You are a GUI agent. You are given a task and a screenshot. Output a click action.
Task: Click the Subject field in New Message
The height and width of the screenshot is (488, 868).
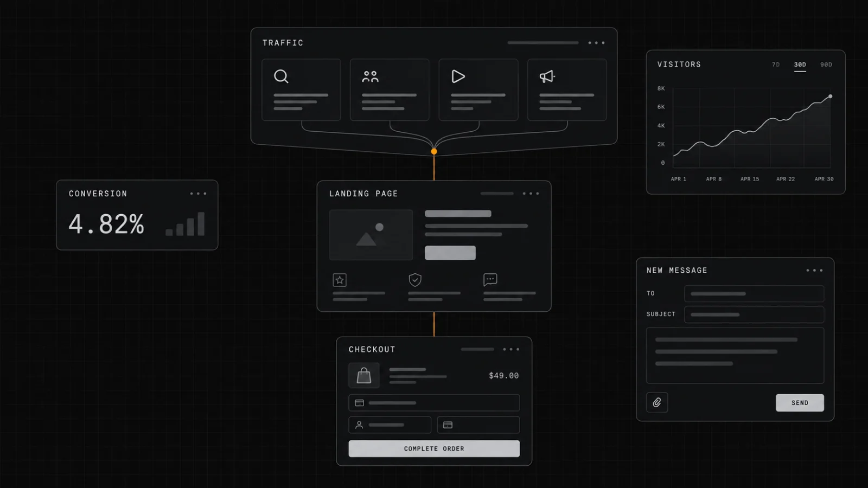pyautogui.click(x=754, y=314)
